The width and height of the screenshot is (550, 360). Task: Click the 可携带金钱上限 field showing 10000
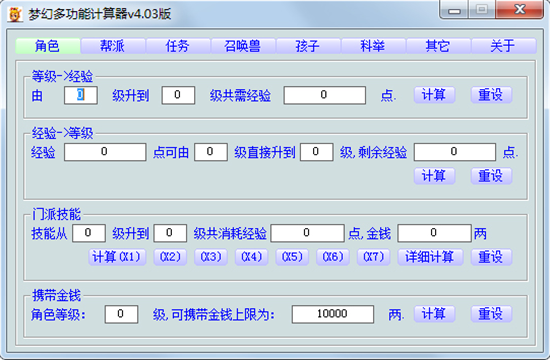[333, 314]
